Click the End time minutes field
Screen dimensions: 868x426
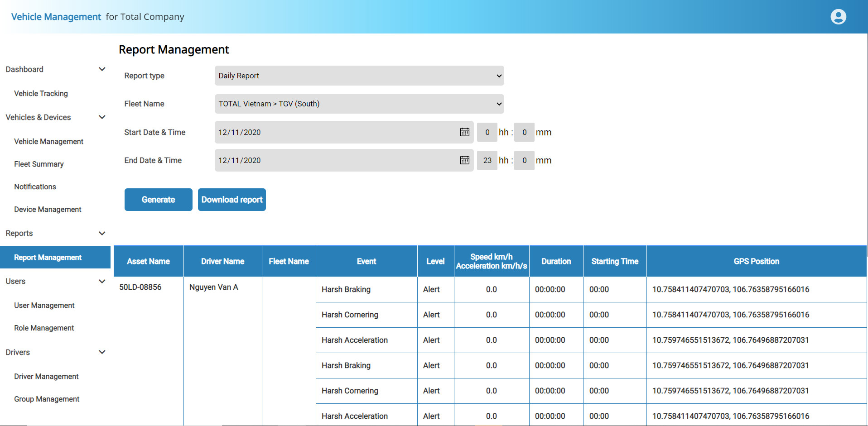524,160
